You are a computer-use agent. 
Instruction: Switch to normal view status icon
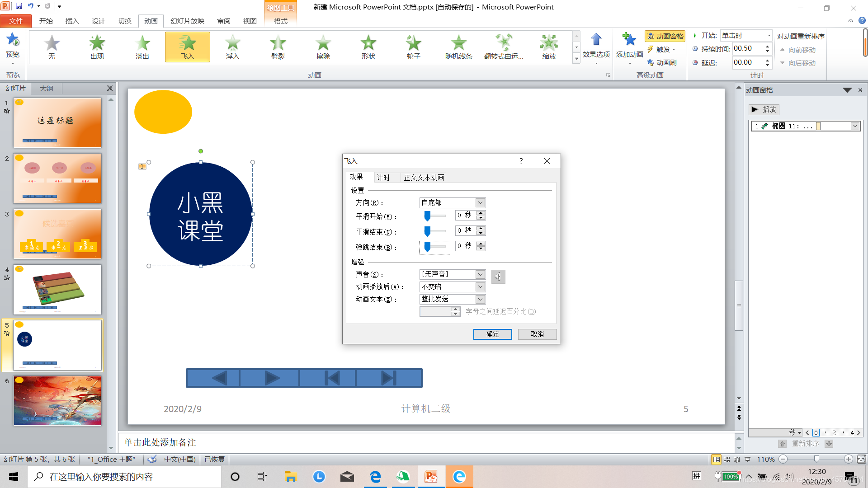click(x=716, y=460)
